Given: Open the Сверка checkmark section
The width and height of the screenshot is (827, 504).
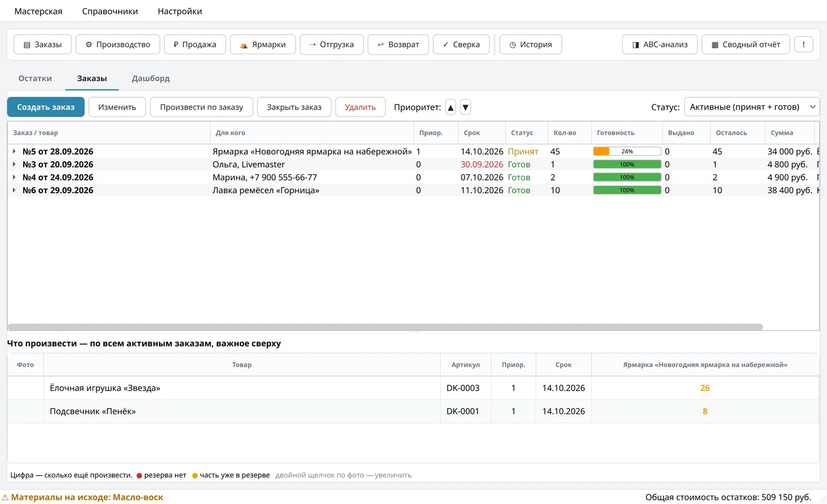Looking at the screenshot, I should [x=461, y=44].
